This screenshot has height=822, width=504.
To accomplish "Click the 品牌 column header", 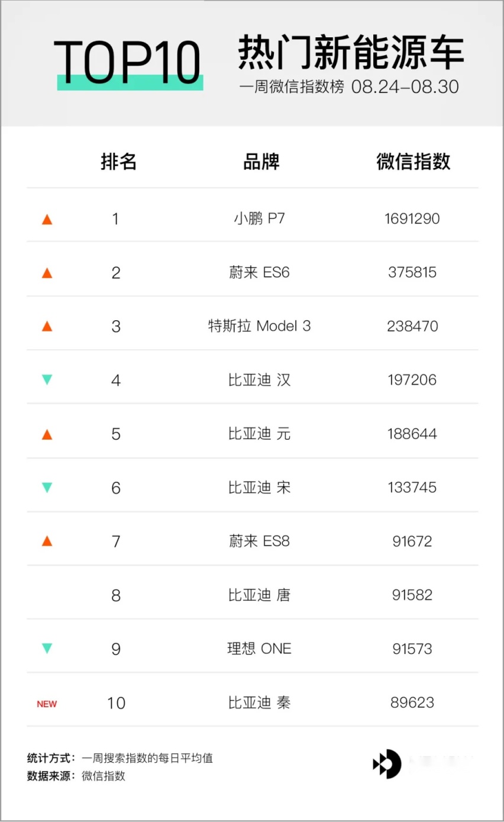I will pos(261,162).
